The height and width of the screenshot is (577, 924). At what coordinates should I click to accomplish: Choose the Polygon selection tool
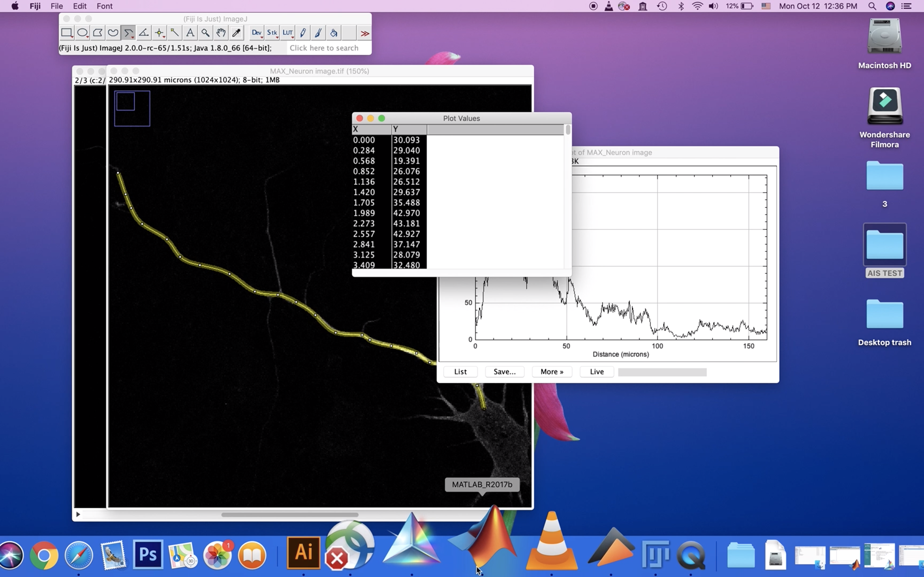[98, 33]
